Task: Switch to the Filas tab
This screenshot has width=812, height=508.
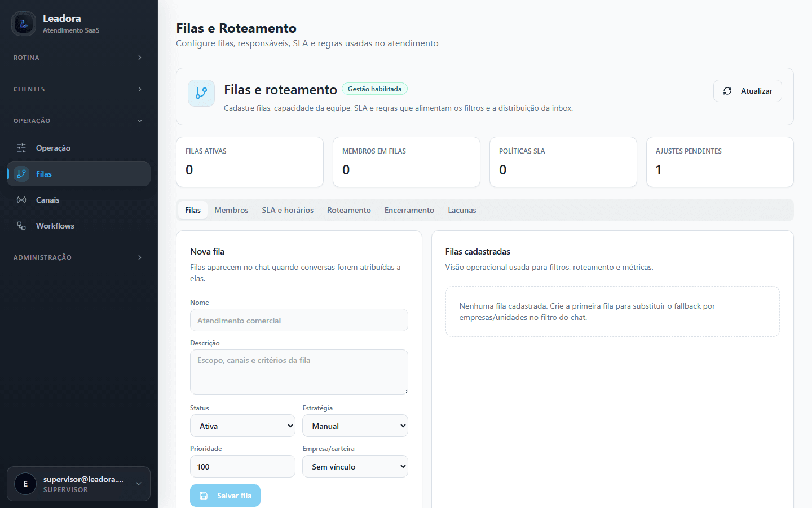Action: coord(193,210)
